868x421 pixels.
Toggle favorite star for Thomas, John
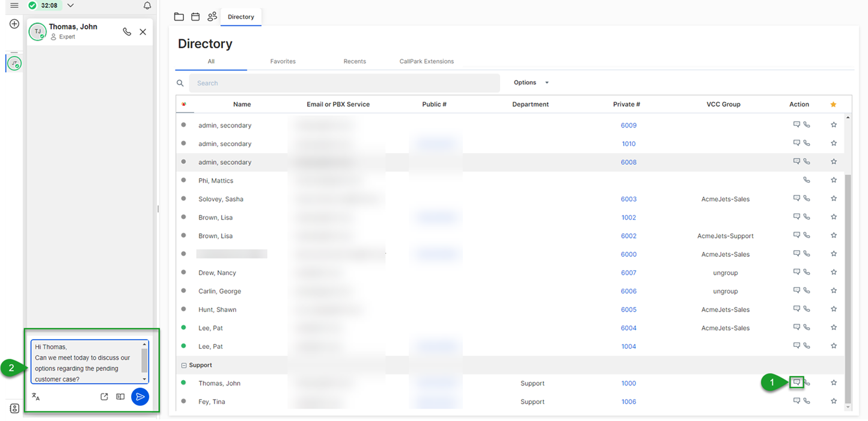(x=834, y=383)
